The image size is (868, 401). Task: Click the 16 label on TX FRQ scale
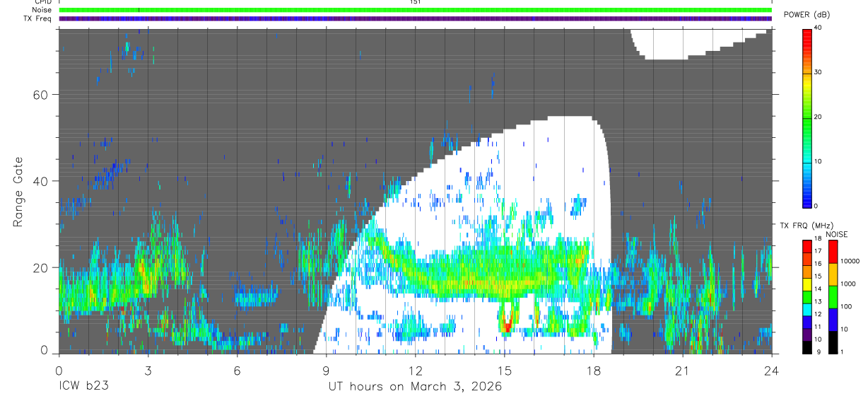coord(819,264)
